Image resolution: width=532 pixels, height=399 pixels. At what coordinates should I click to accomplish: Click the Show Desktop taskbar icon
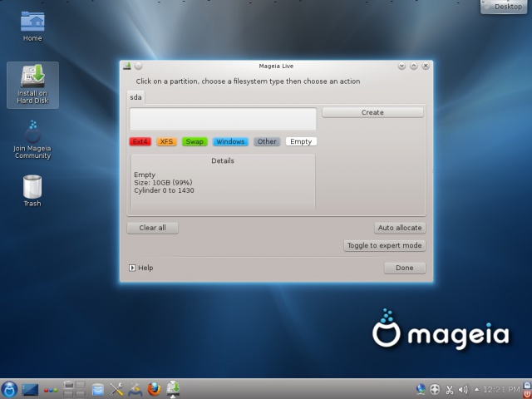pyautogui.click(x=30, y=390)
